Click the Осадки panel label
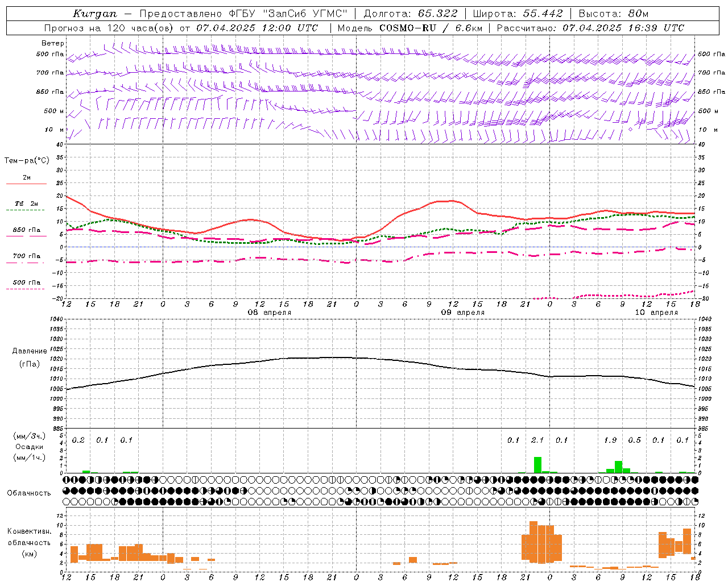The image size is (728, 582). tap(29, 447)
